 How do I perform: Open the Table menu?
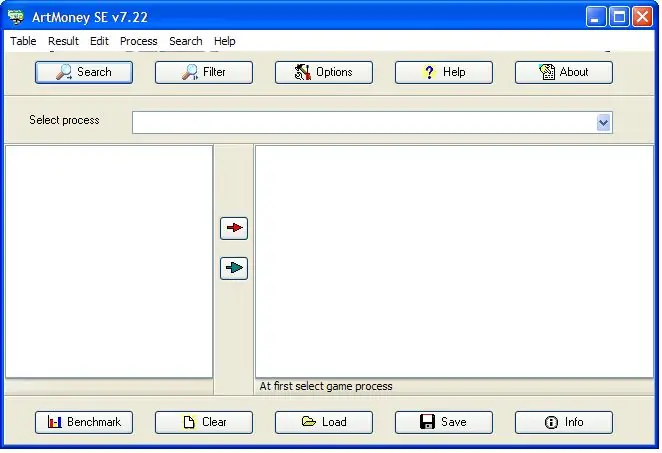[23, 41]
